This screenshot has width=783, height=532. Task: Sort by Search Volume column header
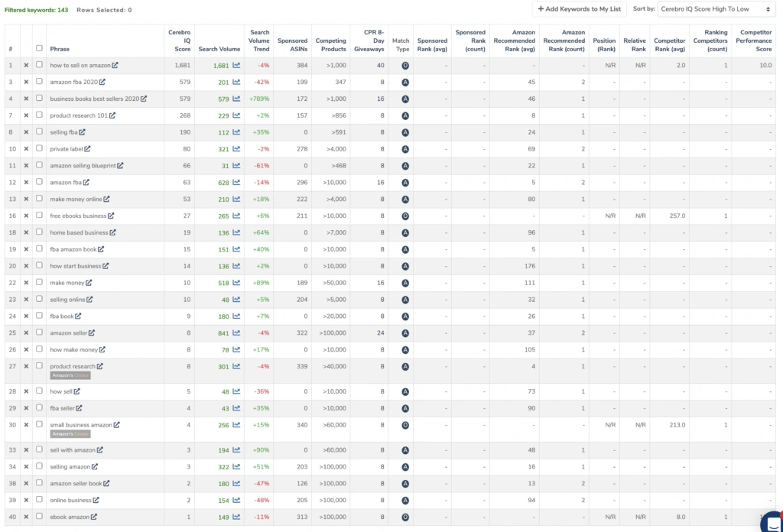219,49
